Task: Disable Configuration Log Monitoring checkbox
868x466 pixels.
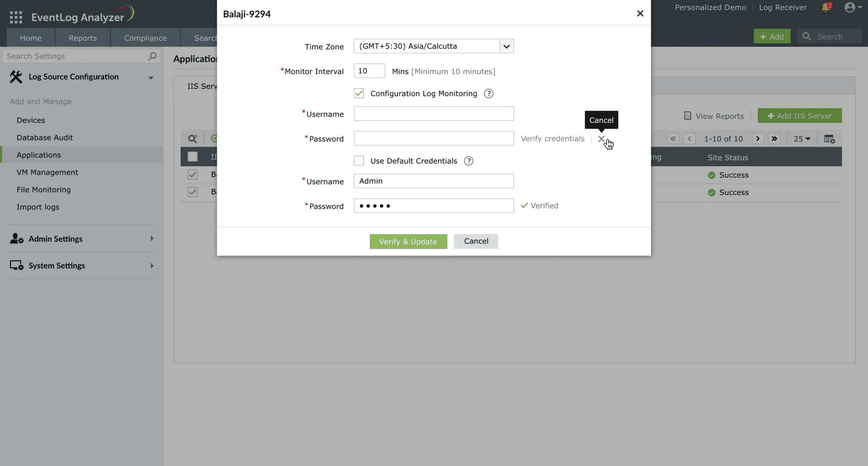Action: click(358, 93)
